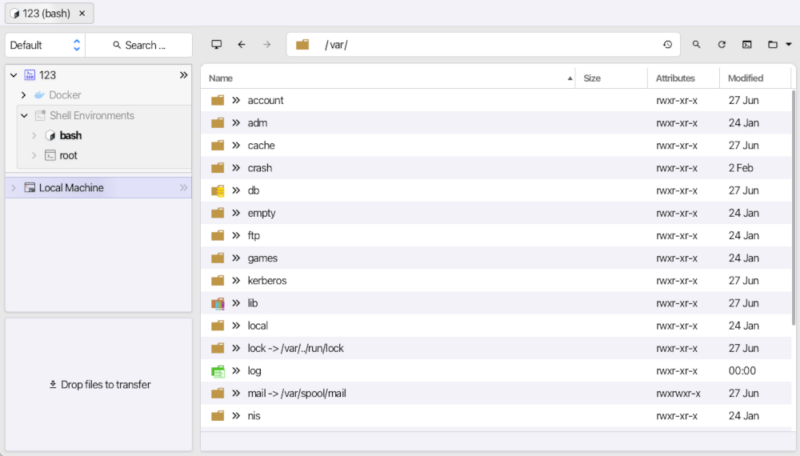This screenshot has height=456, width=800.
Task: Click the folder icon in the path bar
Action: tap(303, 45)
